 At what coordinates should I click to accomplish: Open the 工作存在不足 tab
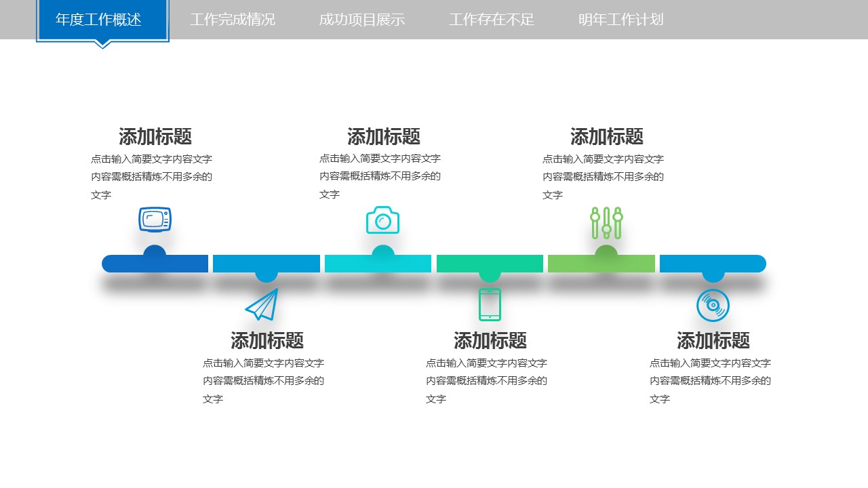tap(492, 20)
